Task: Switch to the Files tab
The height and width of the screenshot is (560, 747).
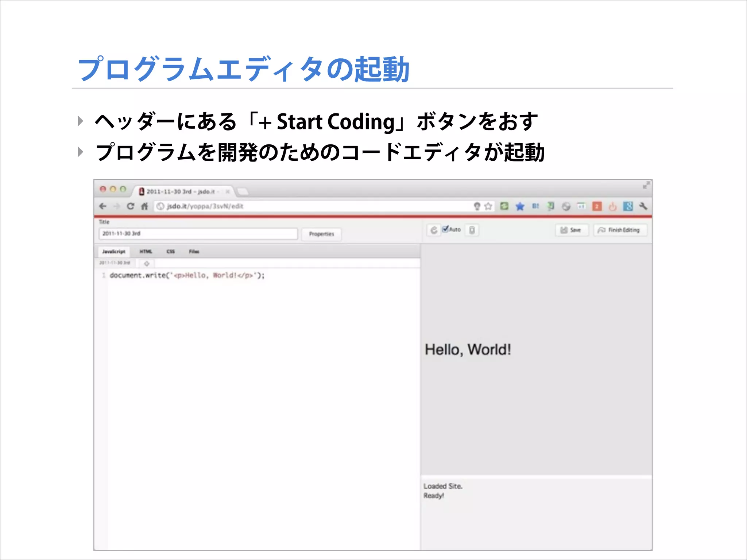Action: click(x=194, y=252)
